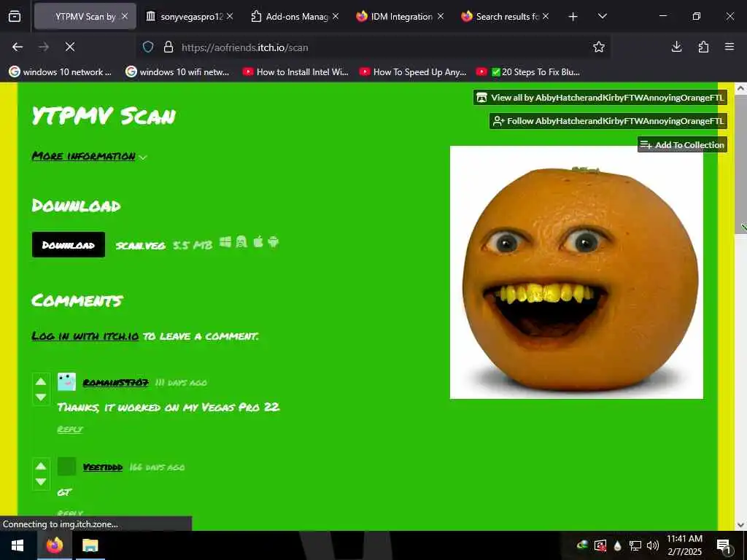The width and height of the screenshot is (747, 560).
Task: Click the black Download button
Action: (x=69, y=245)
